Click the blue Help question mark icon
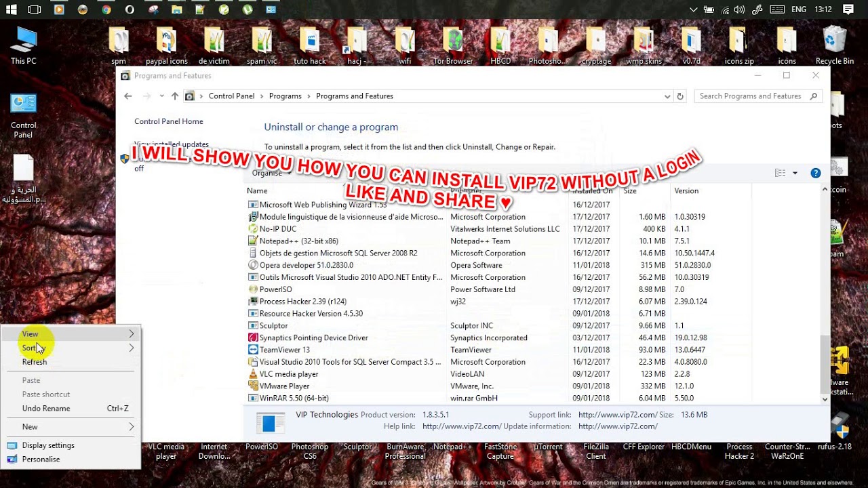Screen dimensions: 868x488 (816, 173)
